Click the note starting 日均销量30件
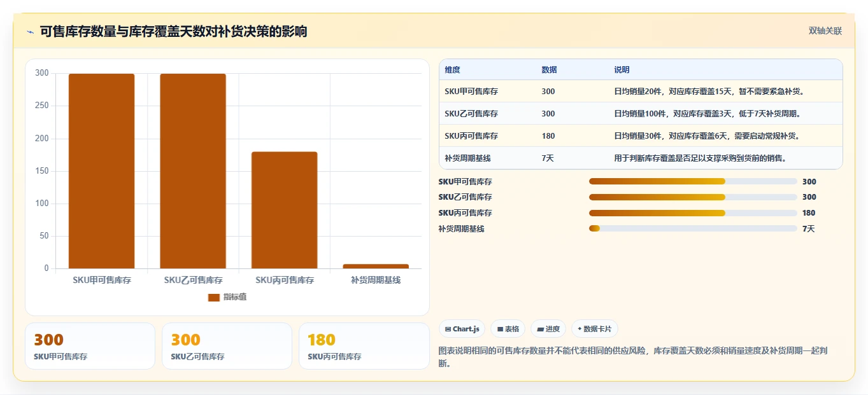The width and height of the screenshot is (868, 395). [x=707, y=136]
